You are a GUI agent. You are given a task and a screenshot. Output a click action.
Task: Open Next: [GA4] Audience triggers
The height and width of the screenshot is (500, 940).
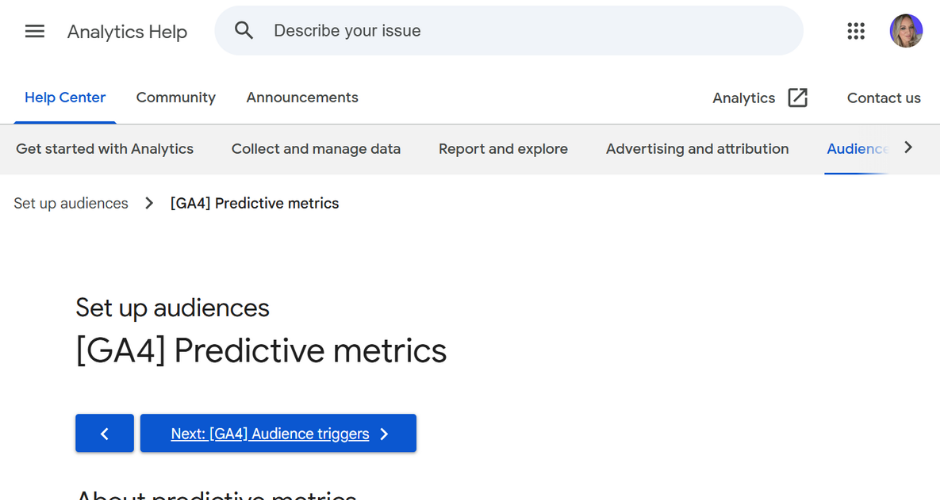(x=278, y=433)
